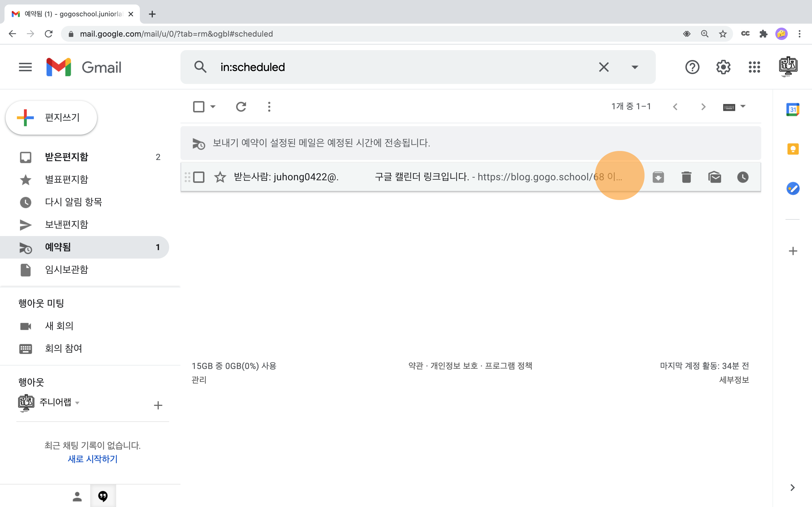Mark the scheduled email as read
Screen dimensions: 812x507
point(714,177)
